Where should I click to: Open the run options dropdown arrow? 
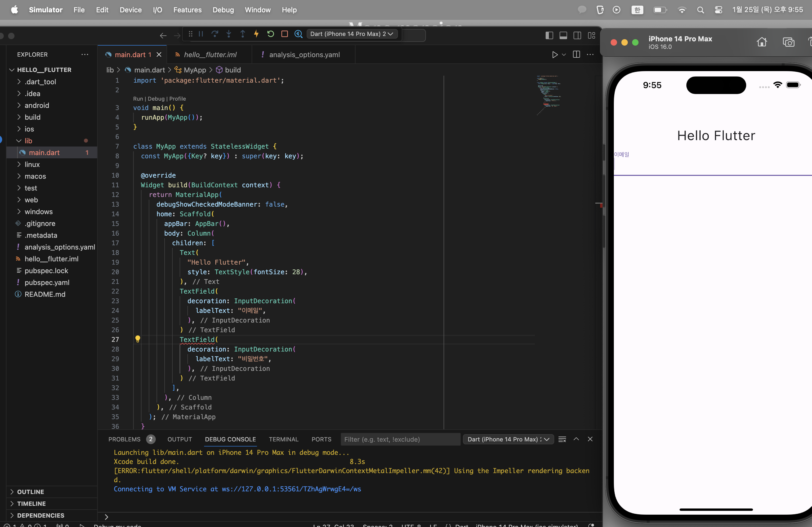point(564,54)
